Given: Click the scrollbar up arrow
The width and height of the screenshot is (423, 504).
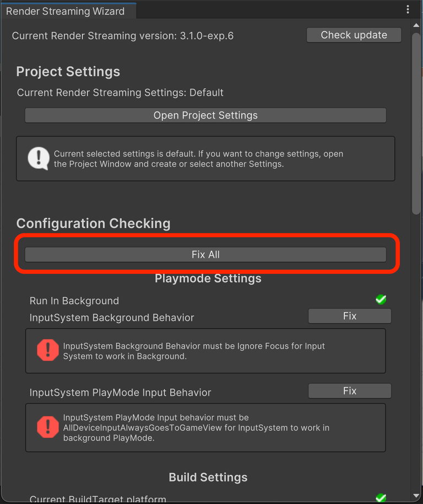Looking at the screenshot, I should [416, 24].
